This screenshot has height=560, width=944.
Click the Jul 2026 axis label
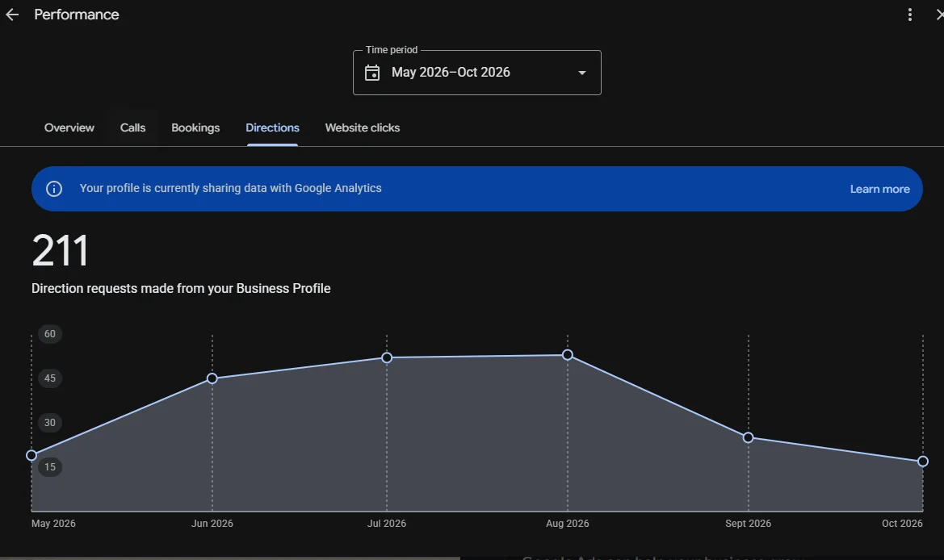coord(387,524)
